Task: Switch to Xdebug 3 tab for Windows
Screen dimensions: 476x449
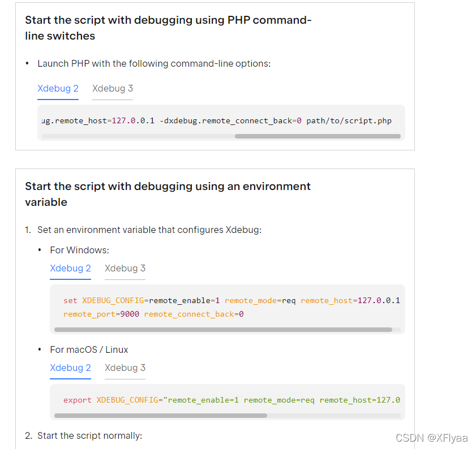Action: tap(125, 269)
